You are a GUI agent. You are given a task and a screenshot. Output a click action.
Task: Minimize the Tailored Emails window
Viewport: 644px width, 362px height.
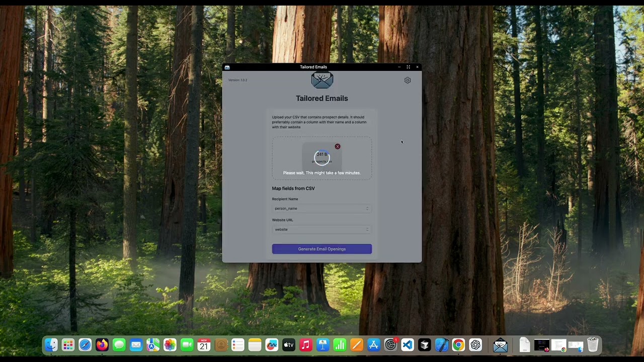click(x=399, y=67)
